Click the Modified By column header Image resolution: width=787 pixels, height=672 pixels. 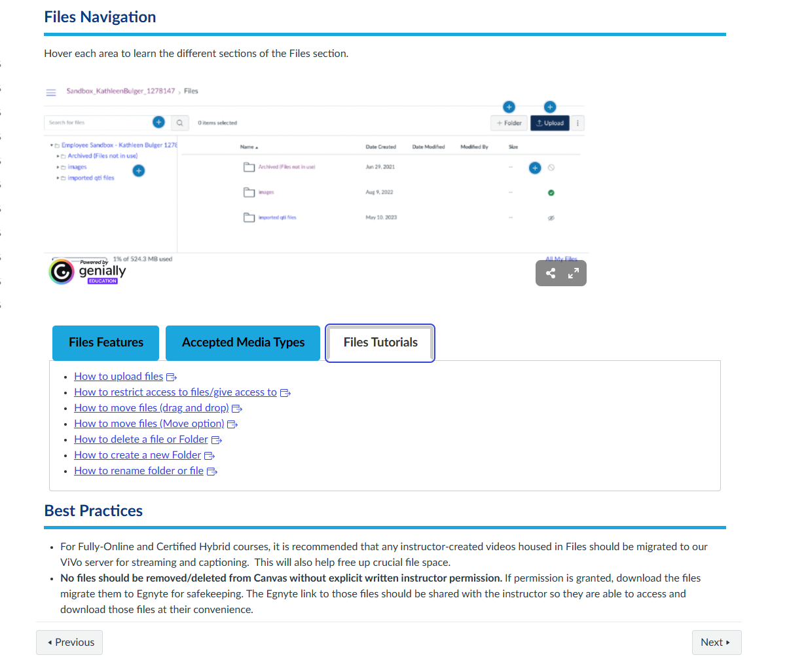tap(474, 147)
